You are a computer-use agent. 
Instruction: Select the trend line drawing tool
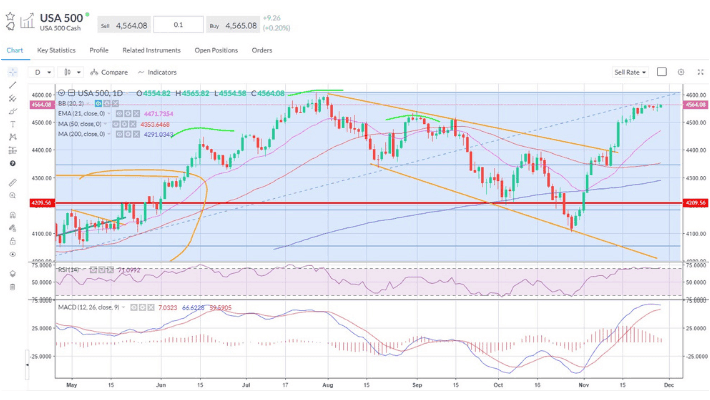pyautogui.click(x=12, y=85)
